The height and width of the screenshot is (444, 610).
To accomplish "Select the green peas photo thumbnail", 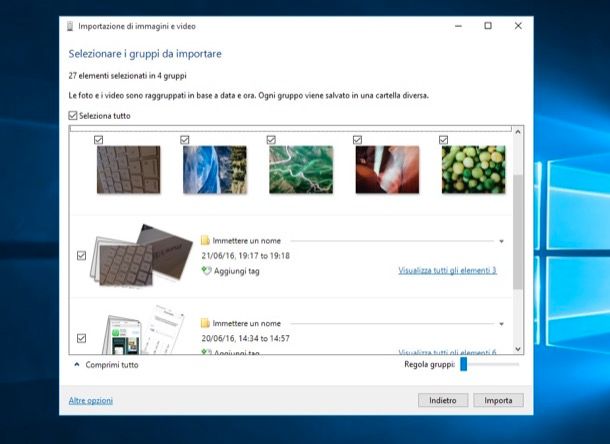I will click(x=473, y=170).
